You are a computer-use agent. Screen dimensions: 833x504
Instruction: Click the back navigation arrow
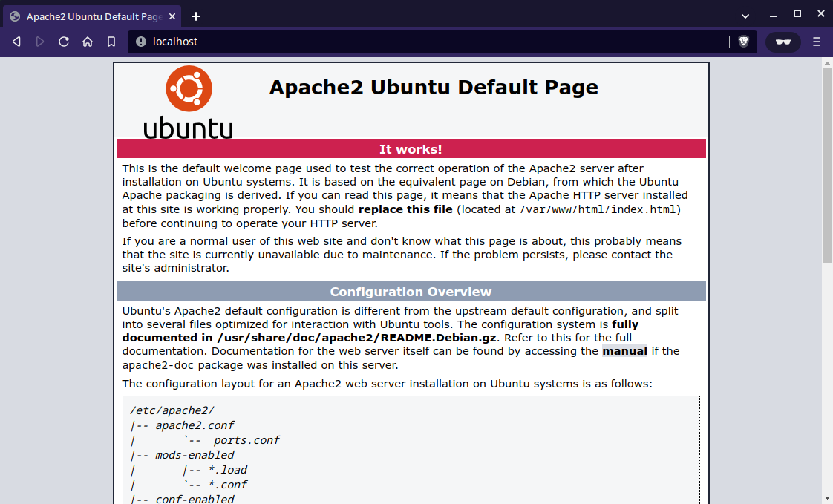[16, 42]
